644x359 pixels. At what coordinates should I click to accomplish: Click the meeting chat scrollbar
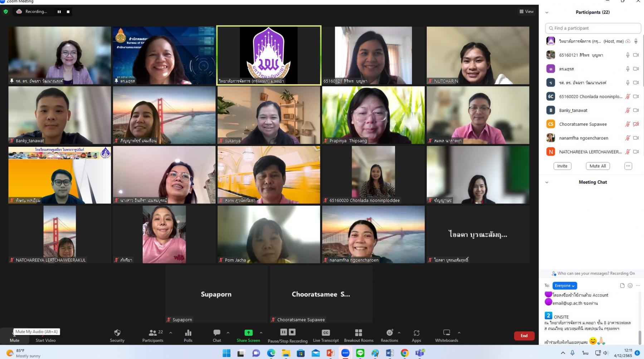point(640,337)
